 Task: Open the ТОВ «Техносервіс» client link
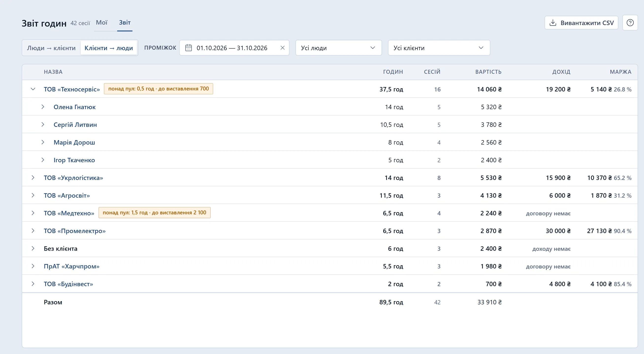72,89
